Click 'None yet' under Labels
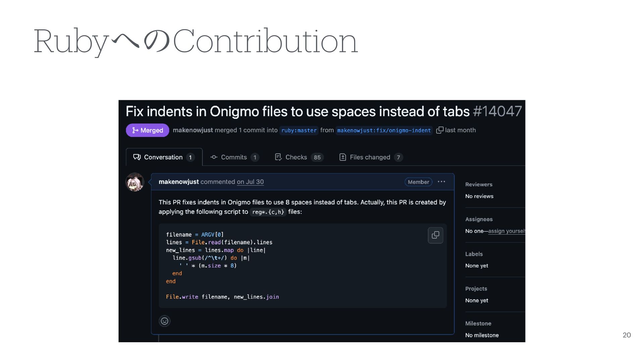Viewport: 644px width, 362px height. 476,265
